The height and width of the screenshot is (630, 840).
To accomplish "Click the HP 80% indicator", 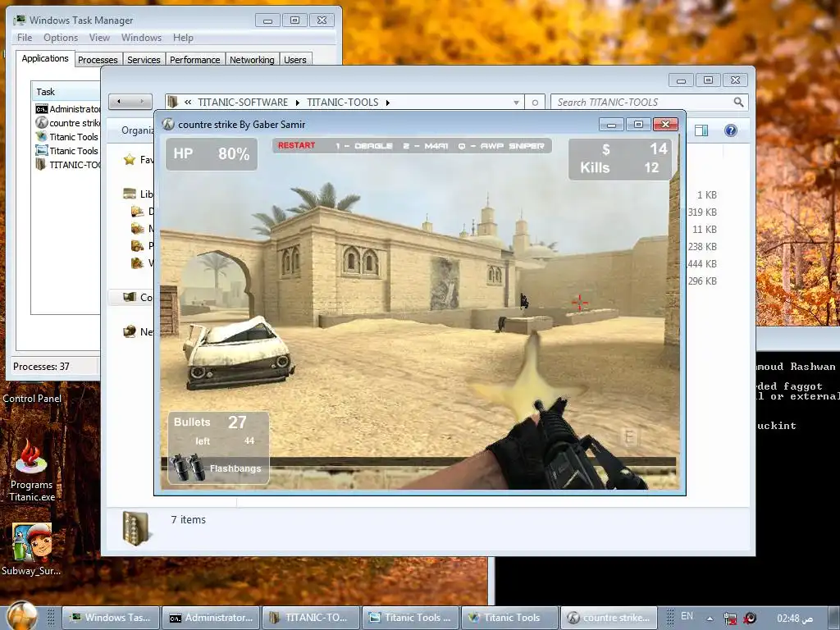I will click(211, 153).
